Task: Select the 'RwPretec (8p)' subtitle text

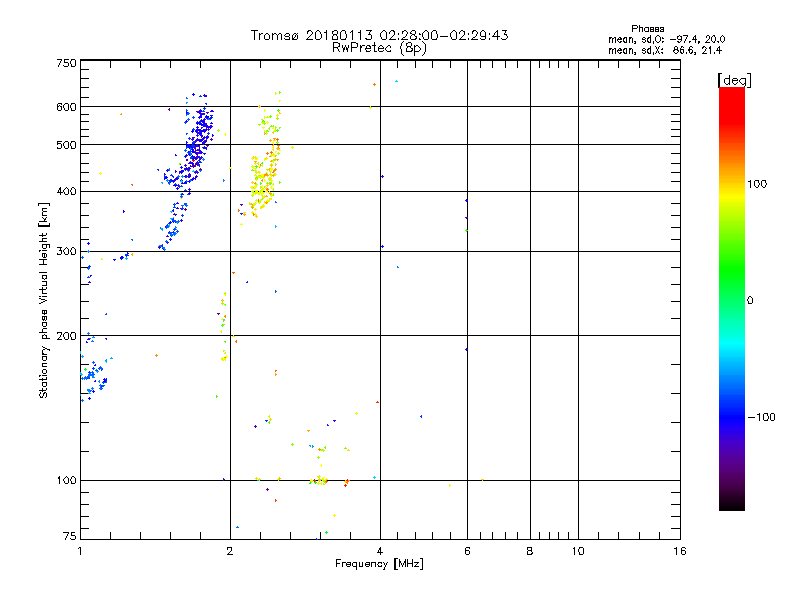Action: tap(379, 48)
